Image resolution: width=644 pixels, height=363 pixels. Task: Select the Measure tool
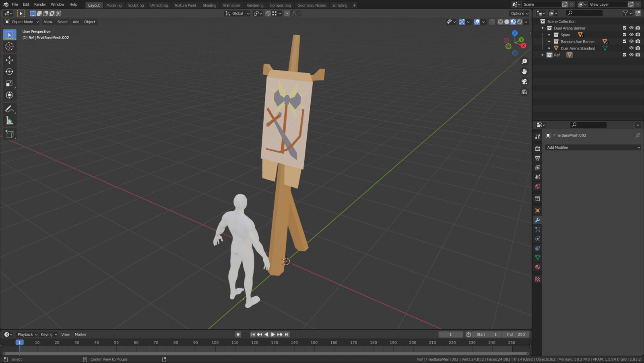[x=9, y=121]
